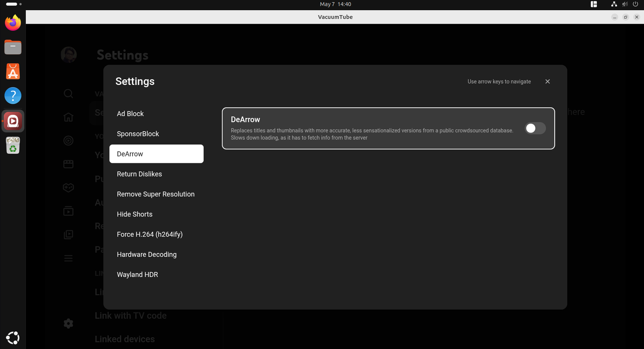Click the circular target sidebar icon
The height and width of the screenshot is (349, 644).
(68, 141)
